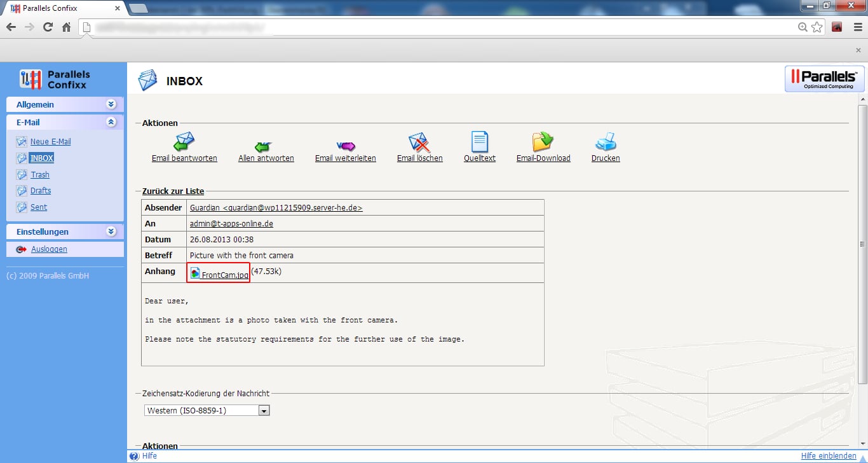
Task: Click the Email weiterleiten text link
Action: coord(346,158)
